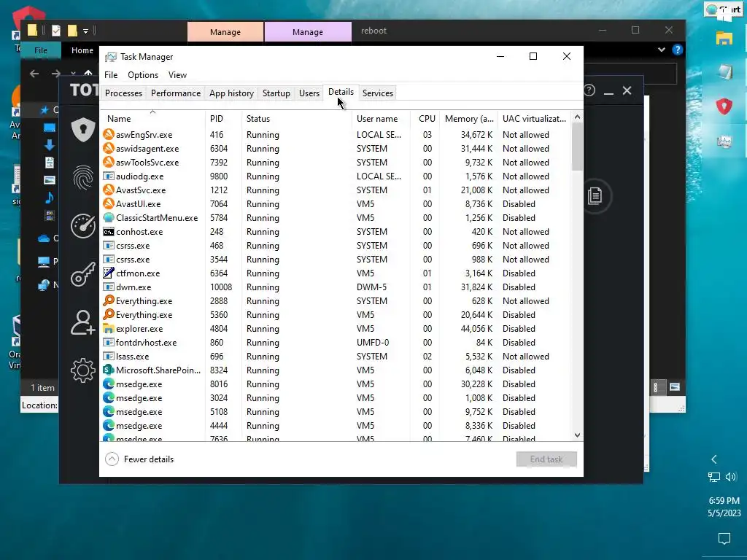This screenshot has width=747, height=560.
Task: Open the View menu in Task Manager
Action: pyautogui.click(x=177, y=75)
